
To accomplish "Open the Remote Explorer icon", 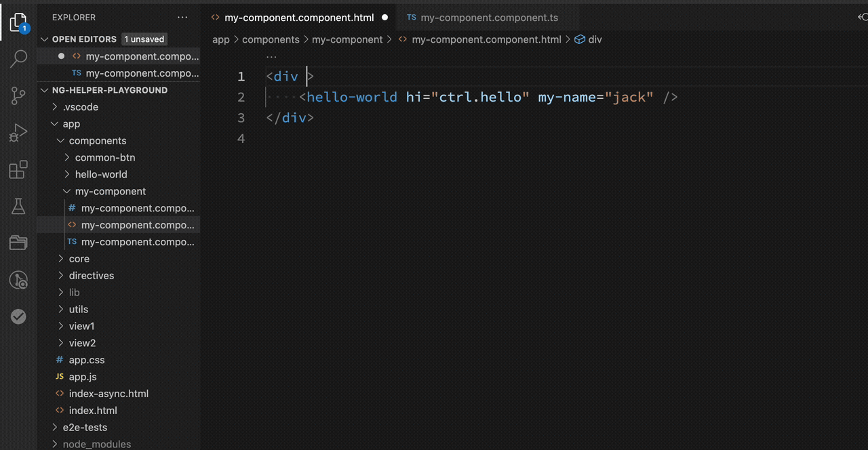I will (x=18, y=280).
